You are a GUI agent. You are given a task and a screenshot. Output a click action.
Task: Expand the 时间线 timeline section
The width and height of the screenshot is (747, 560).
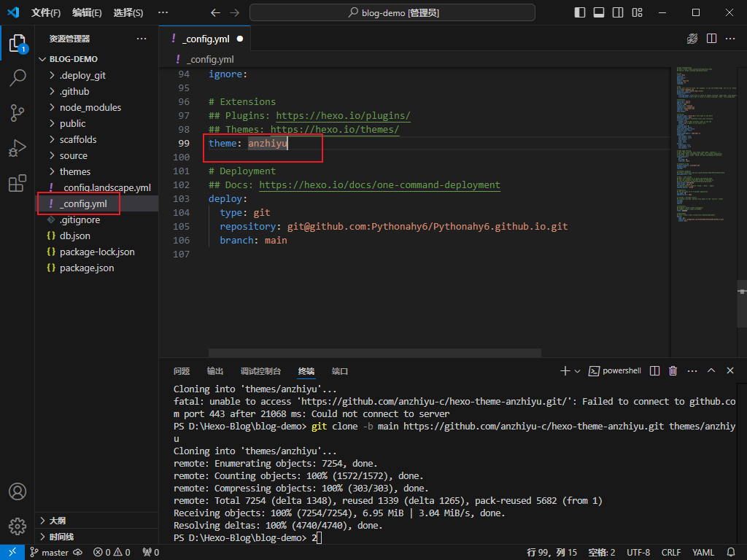[x=97, y=537]
